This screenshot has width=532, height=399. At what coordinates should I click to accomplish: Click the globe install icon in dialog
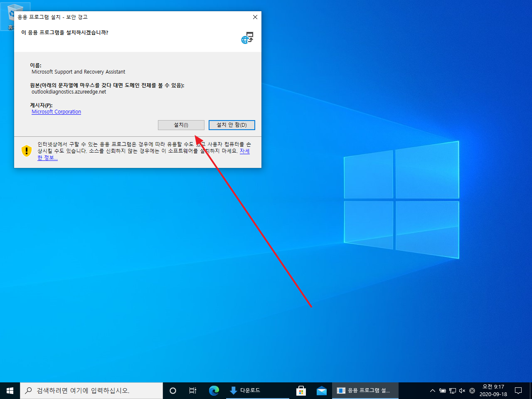(247, 38)
